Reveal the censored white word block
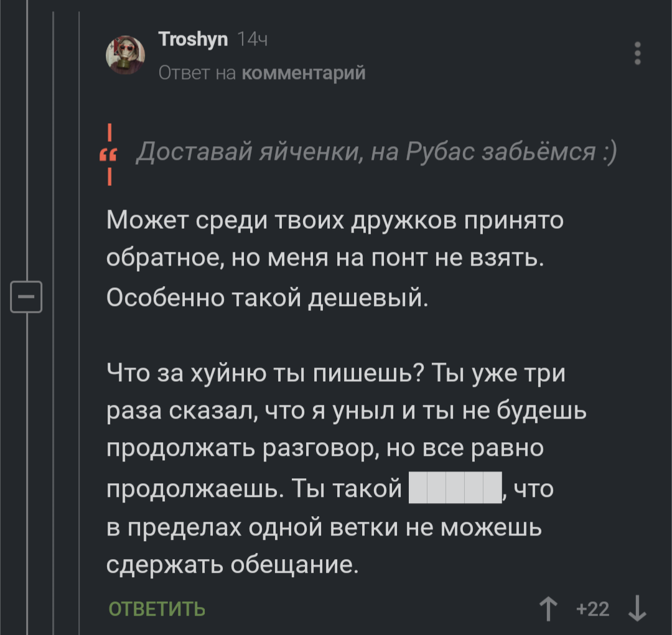Image resolution: width=672 pixels, height=635 pixels. coord(455,488)
